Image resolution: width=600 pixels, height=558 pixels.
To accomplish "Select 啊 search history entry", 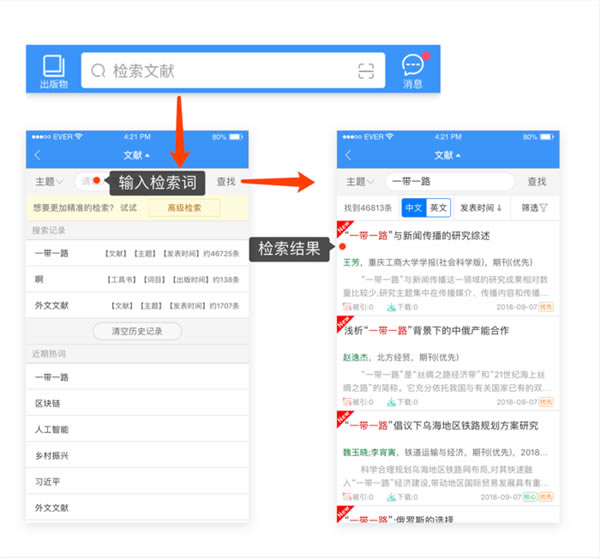I will click(x=137, y=279).
